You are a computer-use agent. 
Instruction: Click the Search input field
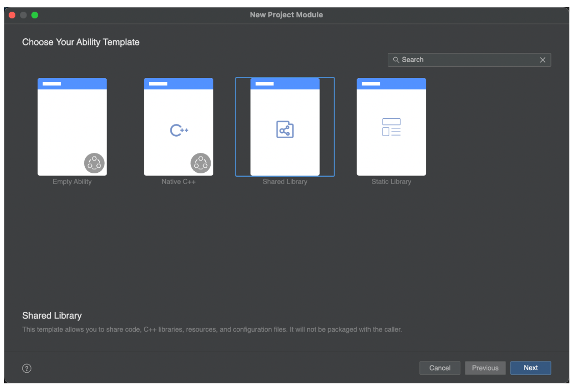[469, 60]
